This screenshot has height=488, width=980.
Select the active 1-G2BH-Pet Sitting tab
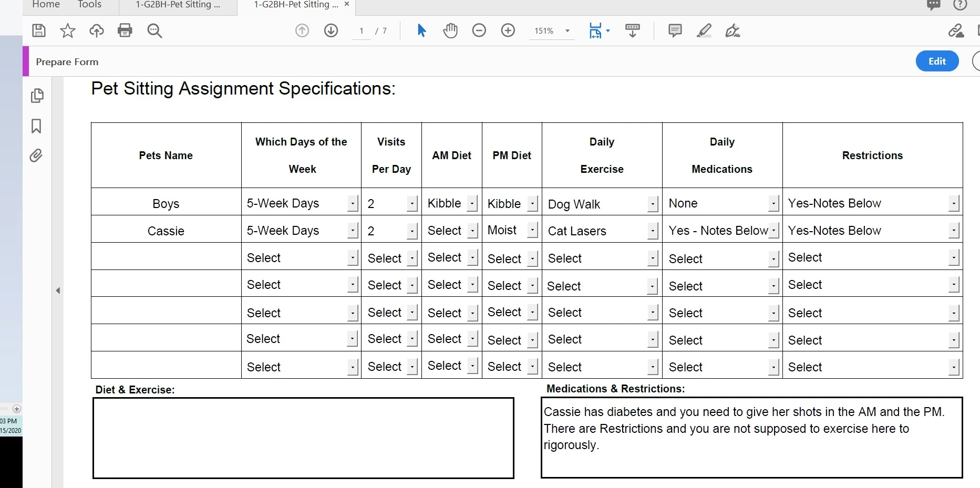pyautogui.click(x=296, y=5)
